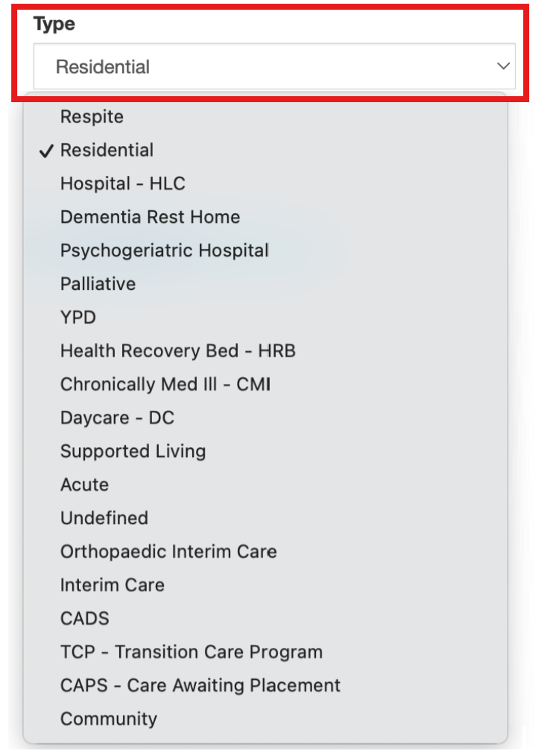
Task: Select Hospital - HLC option
Action: [122, 183]
